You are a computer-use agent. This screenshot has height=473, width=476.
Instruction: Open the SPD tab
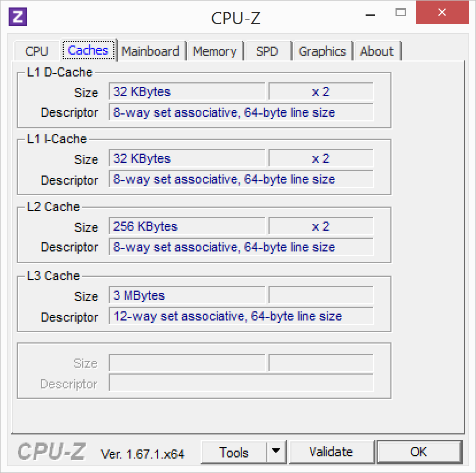click(x=267, y=51)
